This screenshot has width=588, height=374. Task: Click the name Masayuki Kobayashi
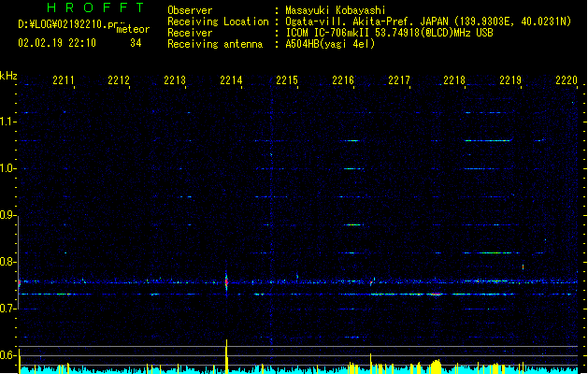(336, 10)
